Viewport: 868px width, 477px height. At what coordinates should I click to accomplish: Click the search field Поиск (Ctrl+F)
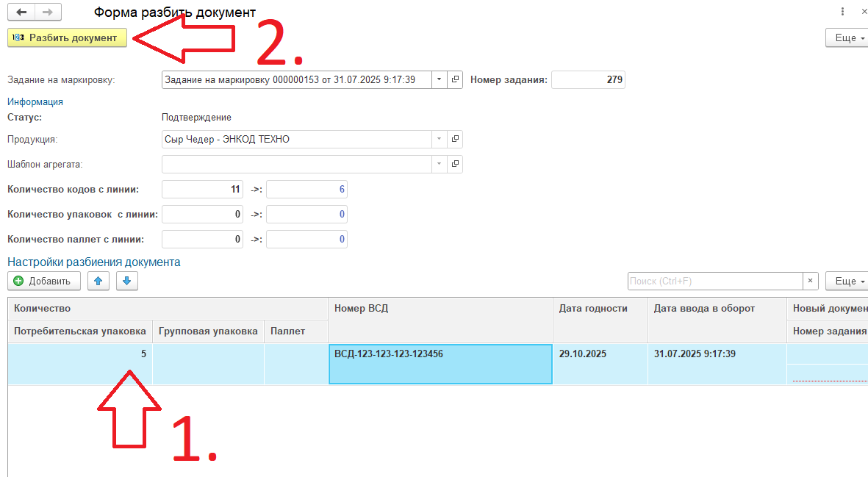tap(714, 281)
